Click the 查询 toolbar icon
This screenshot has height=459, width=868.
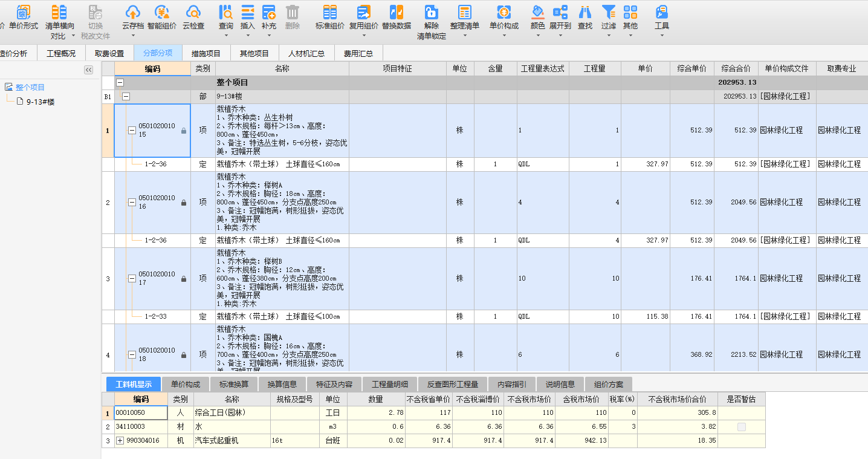(x=226, y=11)
